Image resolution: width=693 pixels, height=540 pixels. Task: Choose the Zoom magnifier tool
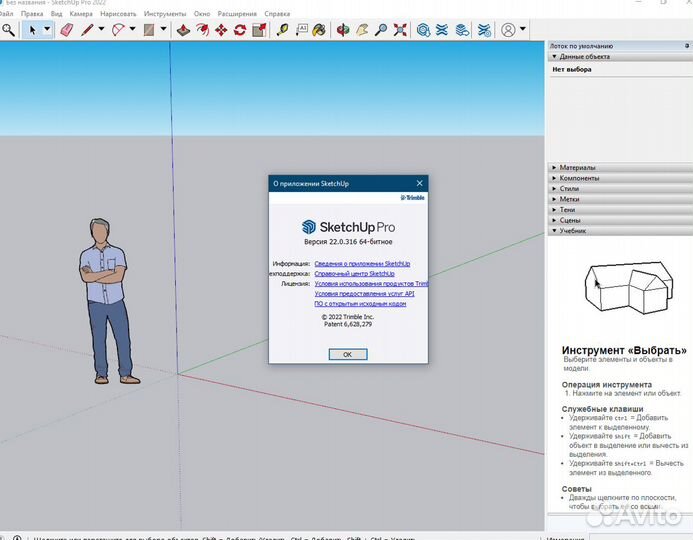click(x=381, y=30)
